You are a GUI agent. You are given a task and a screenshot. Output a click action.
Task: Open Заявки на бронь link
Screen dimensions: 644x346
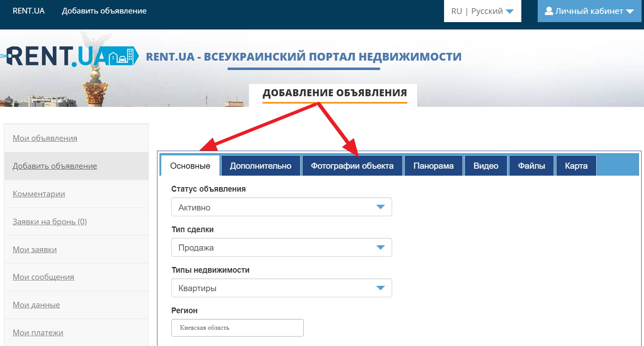pos(49,222)
